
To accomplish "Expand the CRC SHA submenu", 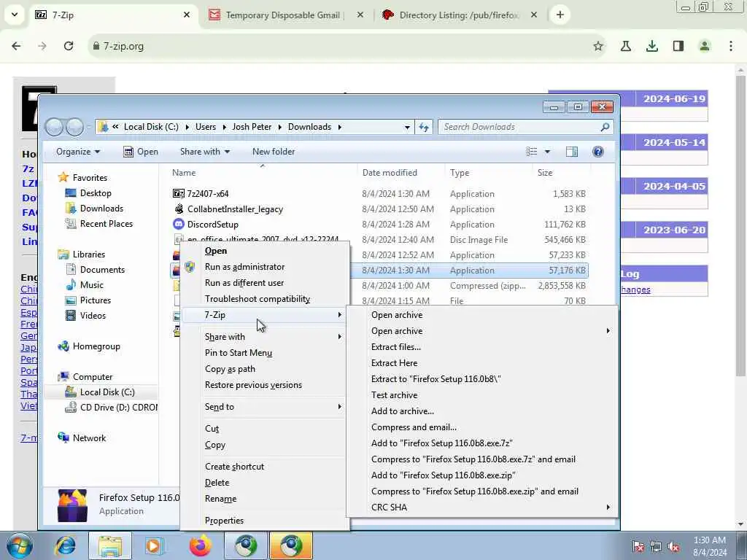I will pos(608,507).
